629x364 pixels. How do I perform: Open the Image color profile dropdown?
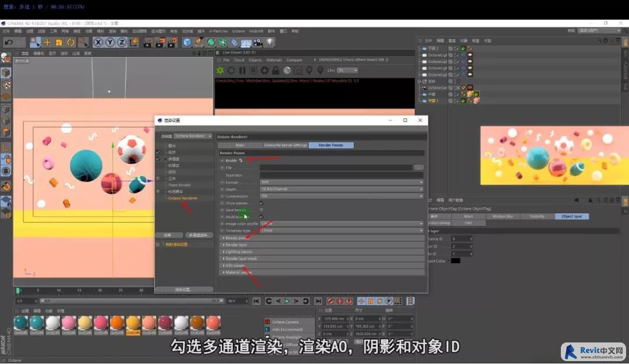(x=341, y=224)
